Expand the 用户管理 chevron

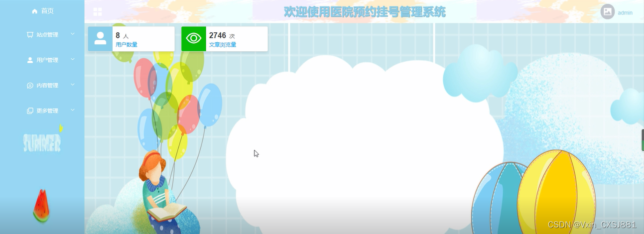[x=73, y=59]
